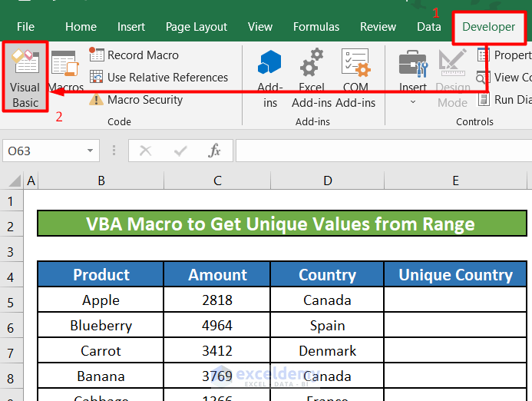Start Record Macro

134,55
